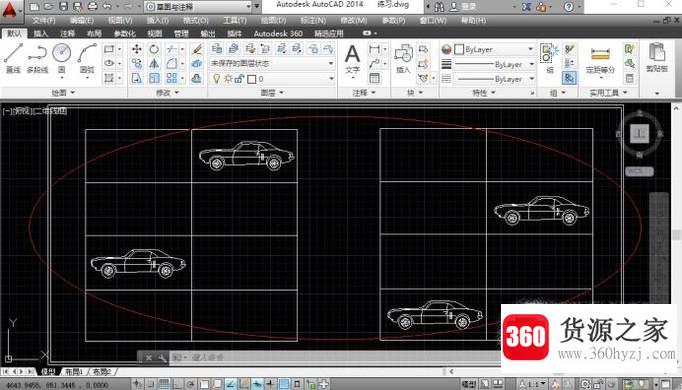682x390 pixels.
Task: Expand the 绘图 panel title
Action: pyautogui.click(x=64, y=93)
